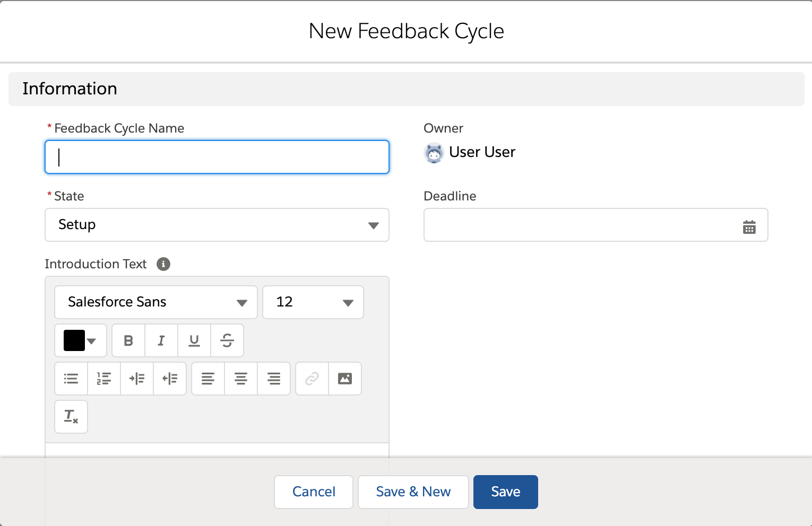The height and width of the screenshot is (526, 812).
Task: Open the State dropdown
Action: click(x=217, y=225)
